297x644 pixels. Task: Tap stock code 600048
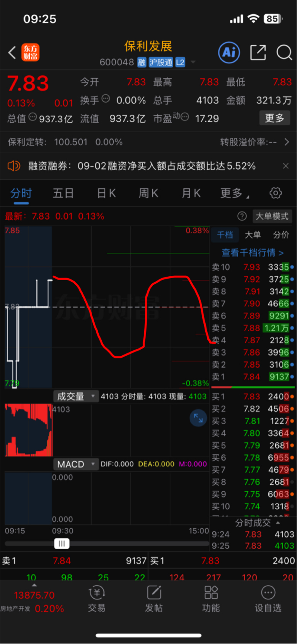click(x=117, y=62)
